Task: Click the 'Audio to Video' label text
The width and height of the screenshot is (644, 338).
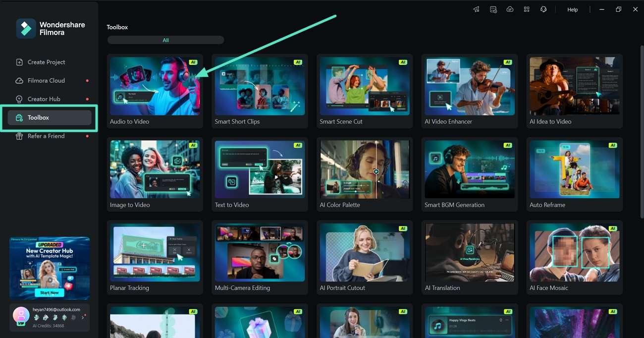Action: coord(129,121)
